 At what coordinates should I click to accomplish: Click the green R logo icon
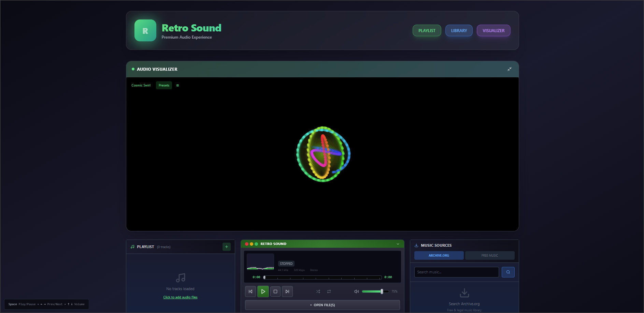point(145,30)
